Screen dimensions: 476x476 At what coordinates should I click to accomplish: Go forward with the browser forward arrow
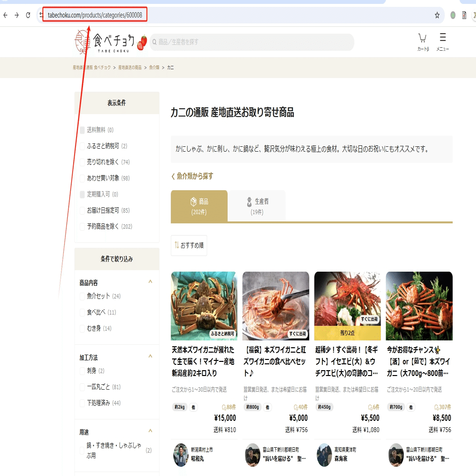tap(17, 15)
